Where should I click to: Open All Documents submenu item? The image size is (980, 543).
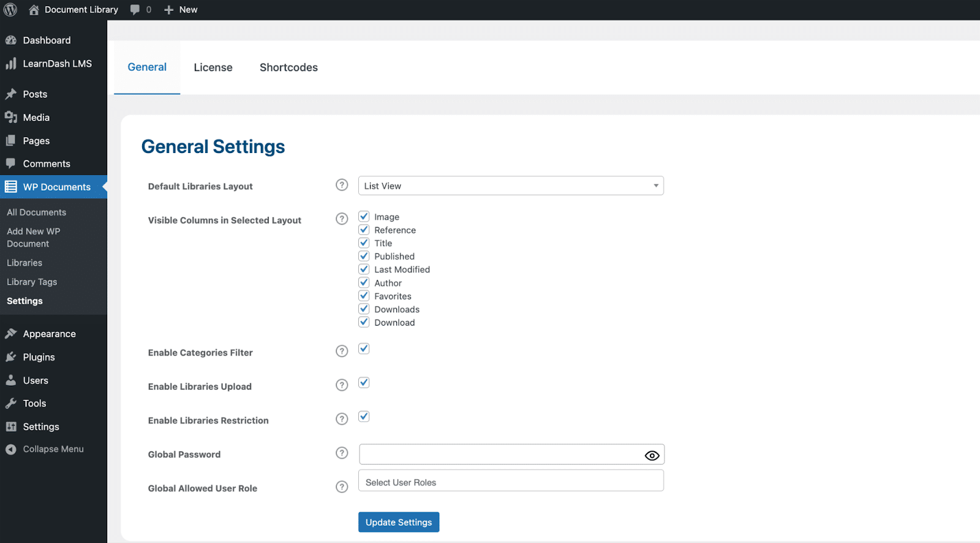pos(37,212)
